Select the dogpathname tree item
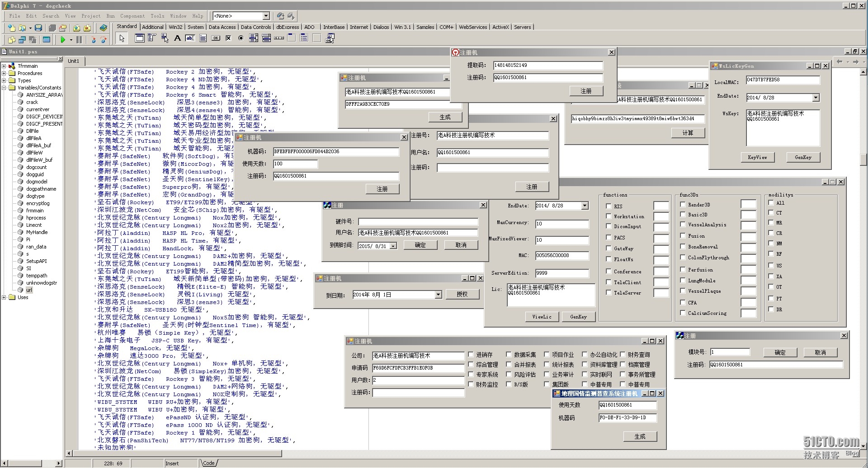The width and height of the screenshot is (868, 468). point(41,189)
